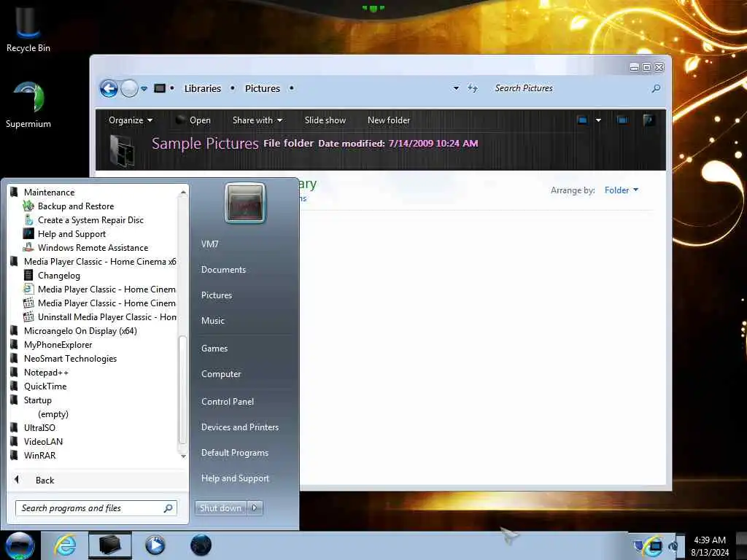Click the Explorer forward navigation button
747x560 pixels.
pos(128,88)
